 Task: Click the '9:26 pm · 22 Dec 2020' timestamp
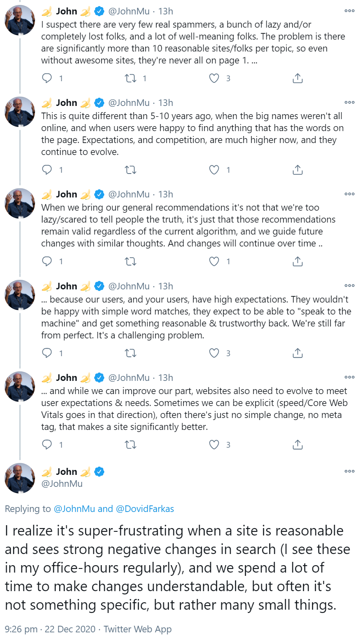(50, 629)
